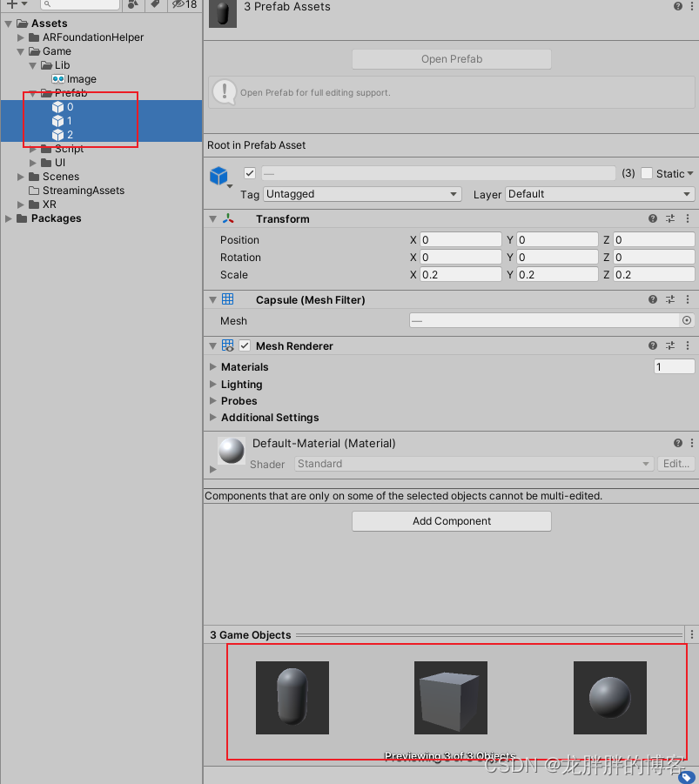Click the cube preview thumbnail

451,698
